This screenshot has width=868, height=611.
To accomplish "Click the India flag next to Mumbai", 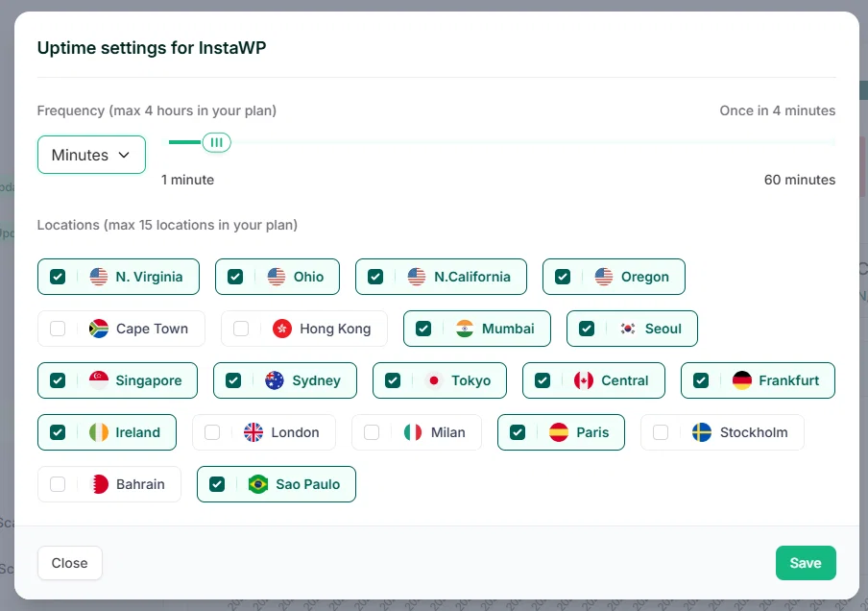I will 465,329.
